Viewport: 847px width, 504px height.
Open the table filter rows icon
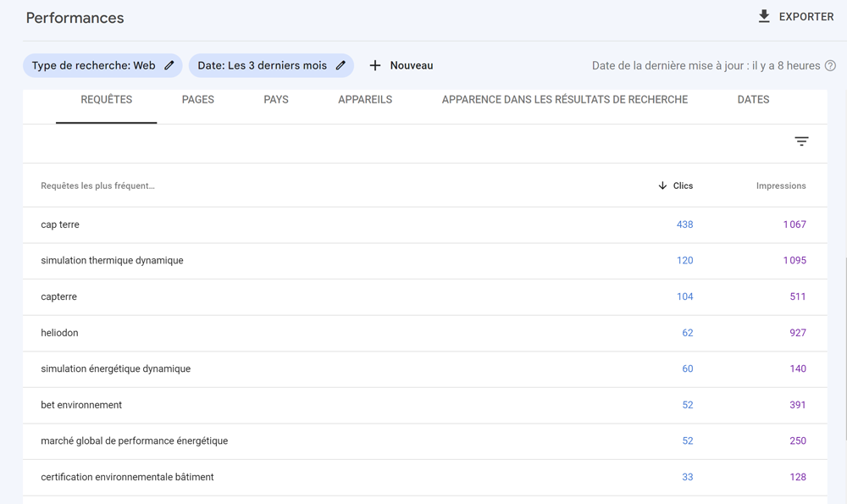(801, 141)
